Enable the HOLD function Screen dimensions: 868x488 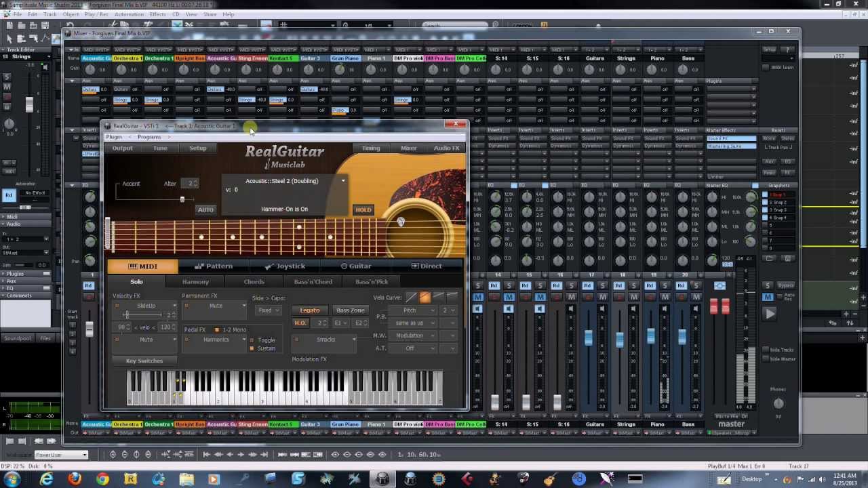[x=363, y=209]
